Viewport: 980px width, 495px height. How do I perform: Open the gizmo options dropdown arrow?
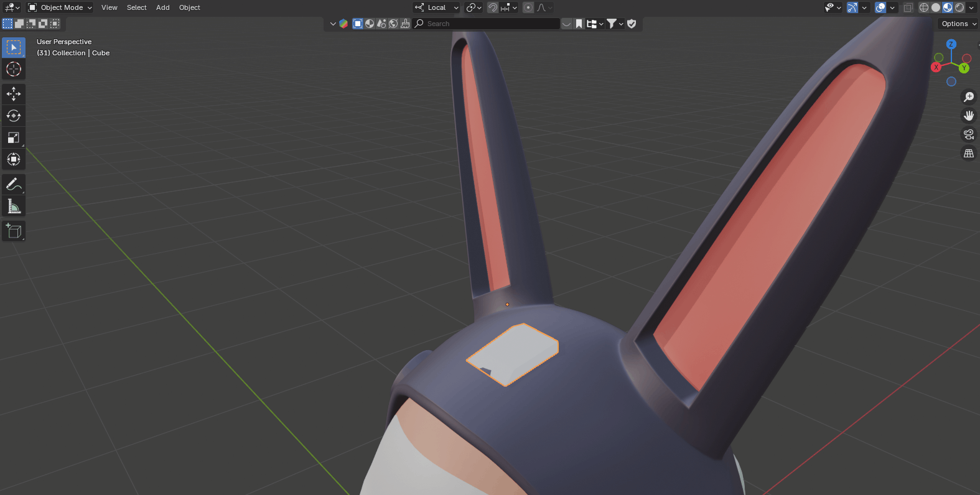(864, 7)
